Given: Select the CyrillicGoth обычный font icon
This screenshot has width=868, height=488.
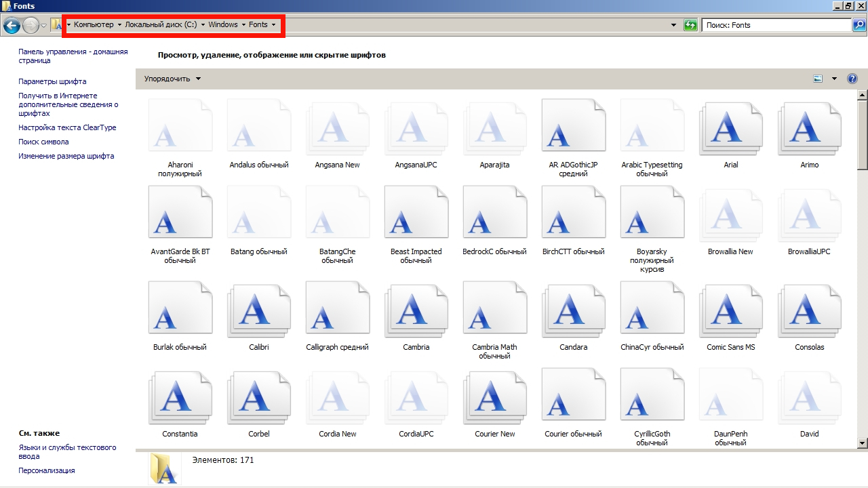Looking at the screenshot, I should click(652, 394).
